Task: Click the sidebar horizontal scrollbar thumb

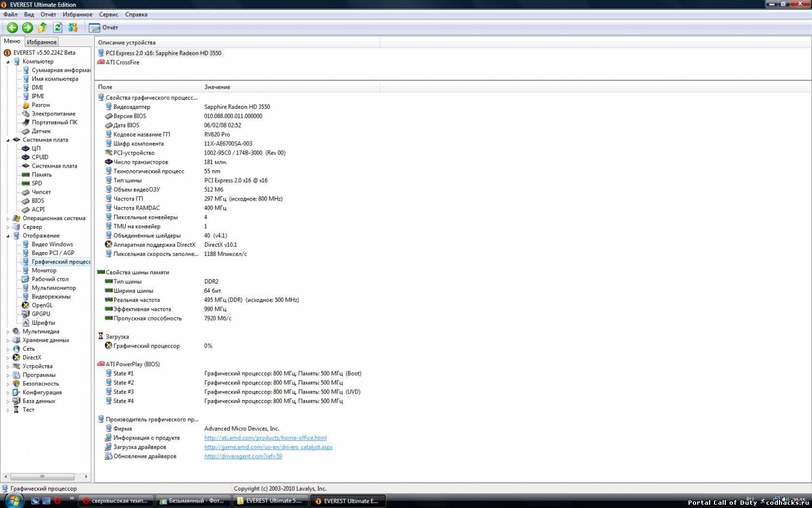Action: pos(42,477)
